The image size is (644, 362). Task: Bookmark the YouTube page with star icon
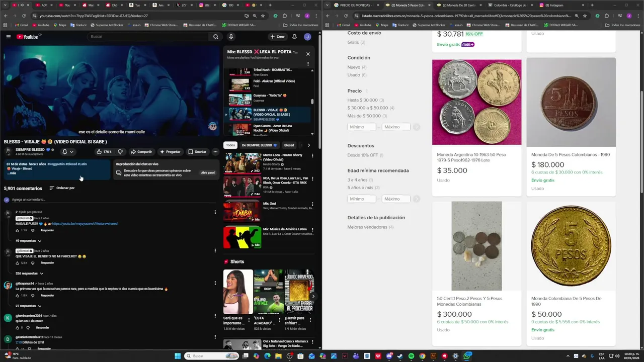(263, 16)
